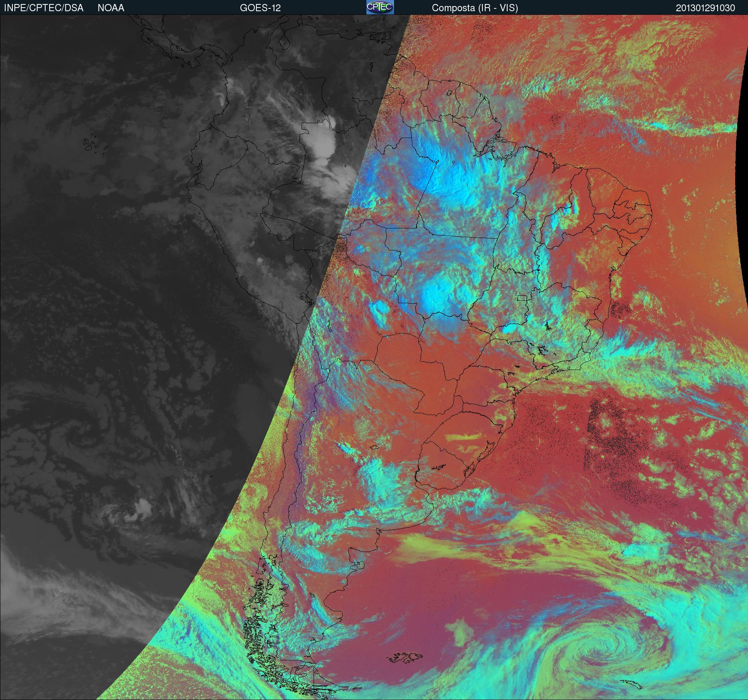Click the GOES-12 satellite label

pos(260,8)
